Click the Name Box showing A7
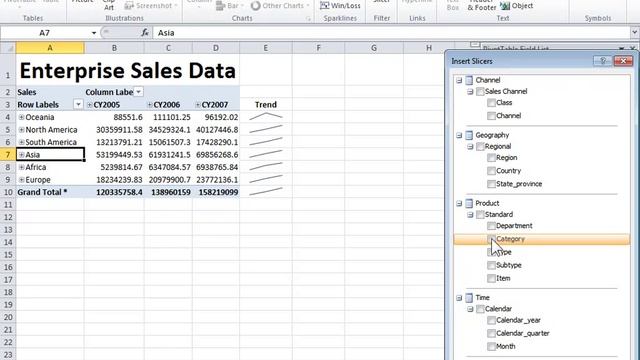Viewport: 640px width, 360px height. tap(44, 33)
